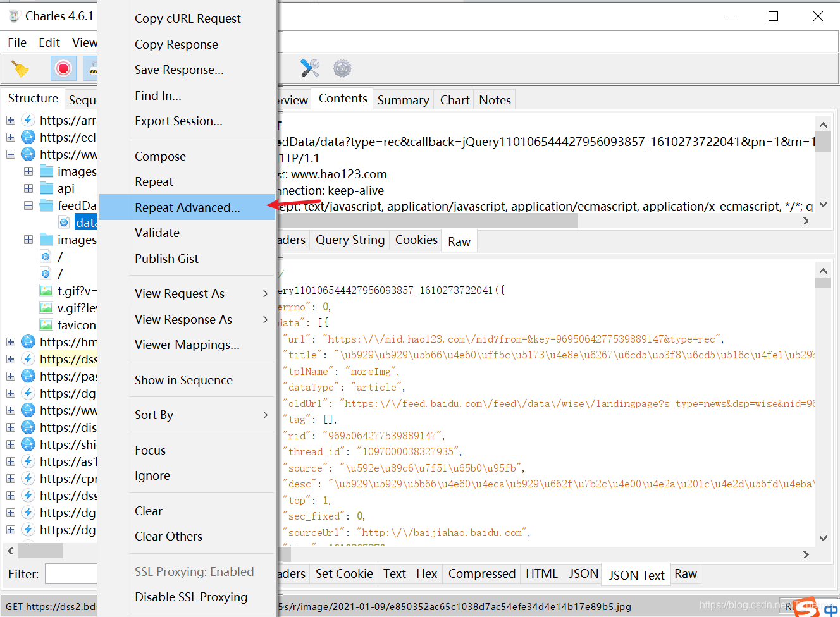Viewport: 840px width, 617px height.
Task: Switch response view to Hex tab
Action: pyautogui.click(x=426, y=574)
